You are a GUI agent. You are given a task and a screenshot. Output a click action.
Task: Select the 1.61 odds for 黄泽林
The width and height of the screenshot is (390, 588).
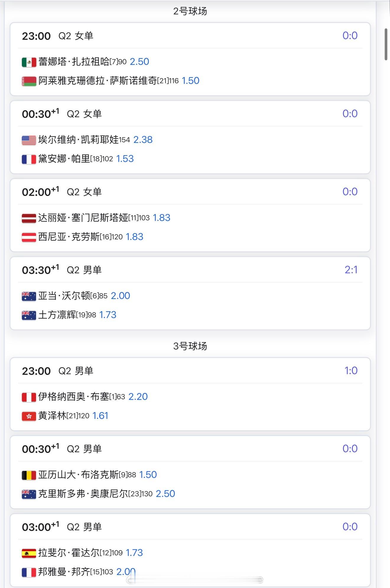(100, 416)
